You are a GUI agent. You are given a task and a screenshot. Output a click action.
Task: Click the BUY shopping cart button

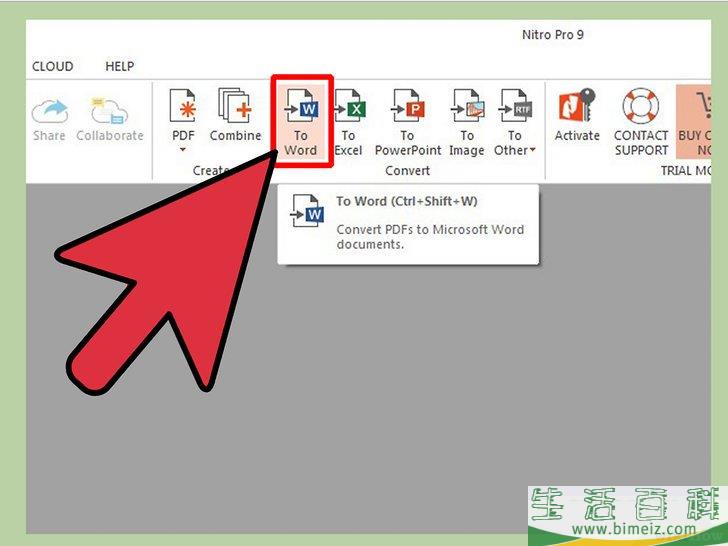[x=694, y=122]
